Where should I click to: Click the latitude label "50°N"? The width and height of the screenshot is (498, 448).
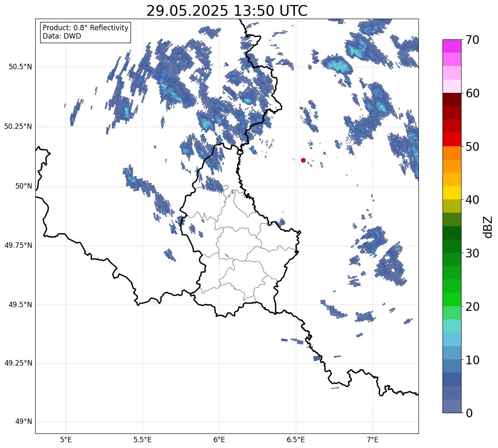pyautogui.click(x=24, y=186)
